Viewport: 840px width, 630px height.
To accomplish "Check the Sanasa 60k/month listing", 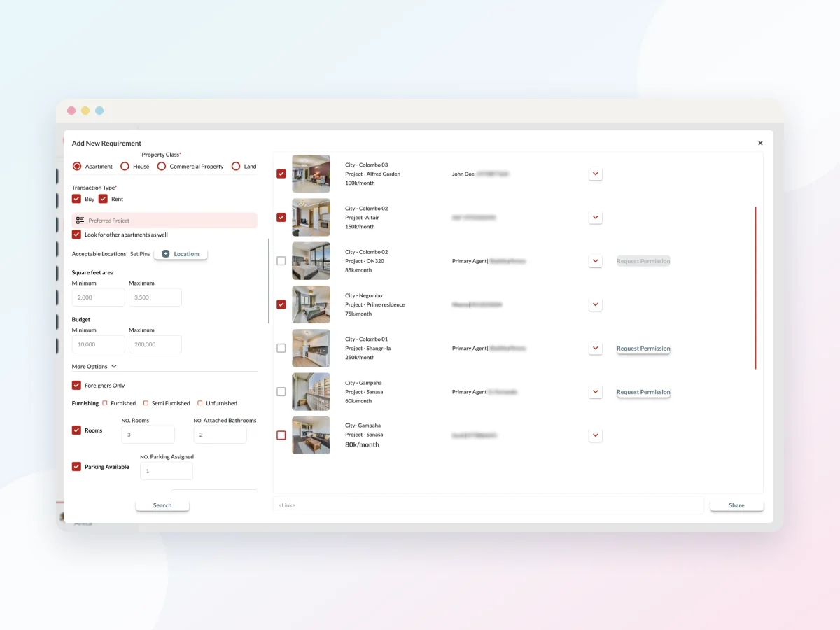I will coord(281,392).
